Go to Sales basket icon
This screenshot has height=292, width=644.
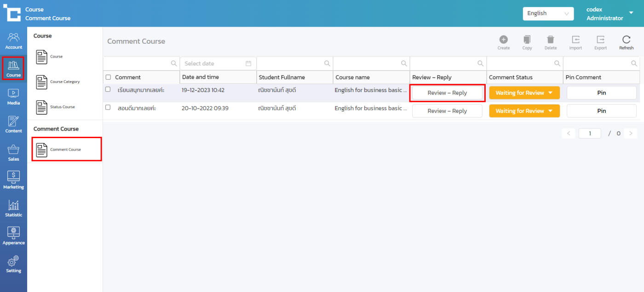pos(13,152)
